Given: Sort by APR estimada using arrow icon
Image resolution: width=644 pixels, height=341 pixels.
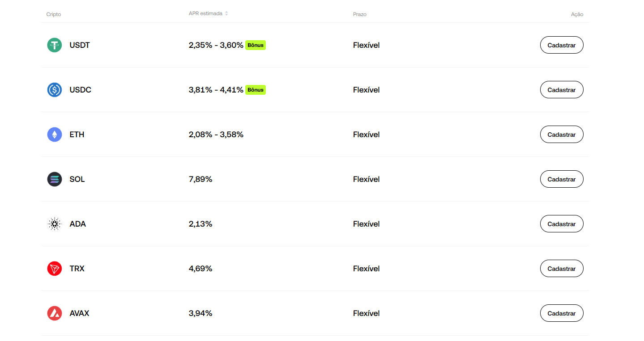Looking at the screenshot, I should [x=226, y=13].
